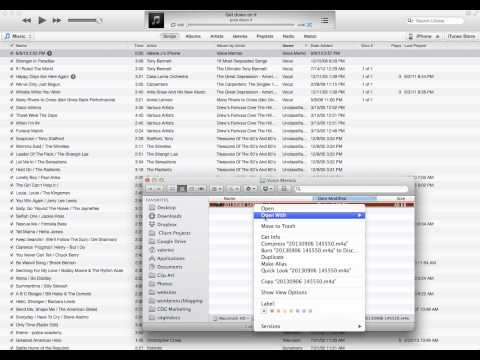Image resolution: width=480 pixels, height=360 pixels.
Task: Click the iPhone device button
Action: 421,36
